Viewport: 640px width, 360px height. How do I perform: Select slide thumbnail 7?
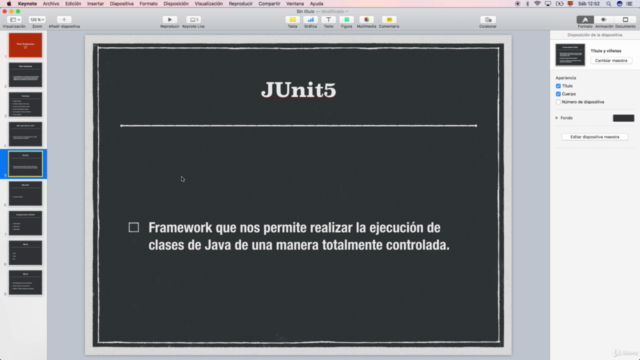pyautogui.click(x=25, y=223)
